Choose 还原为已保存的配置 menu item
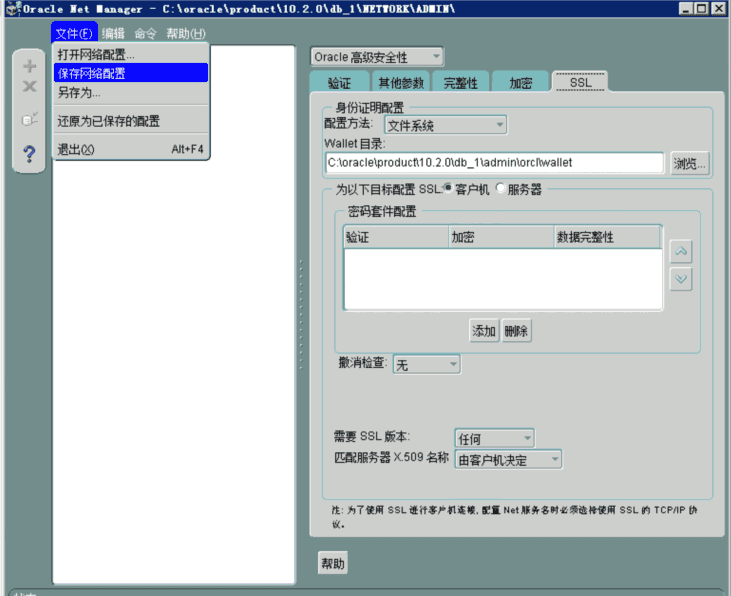 tap(131, 121)
